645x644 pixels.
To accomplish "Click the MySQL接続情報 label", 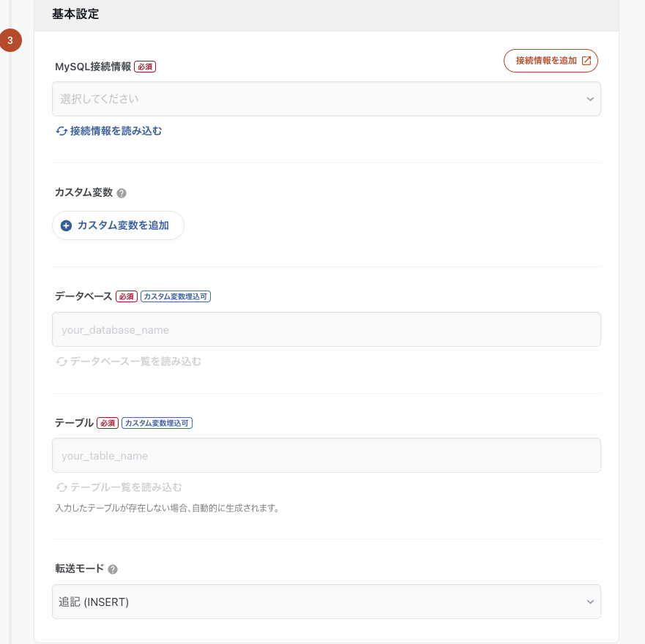I will pyautogui.click(x=93, y=67).
